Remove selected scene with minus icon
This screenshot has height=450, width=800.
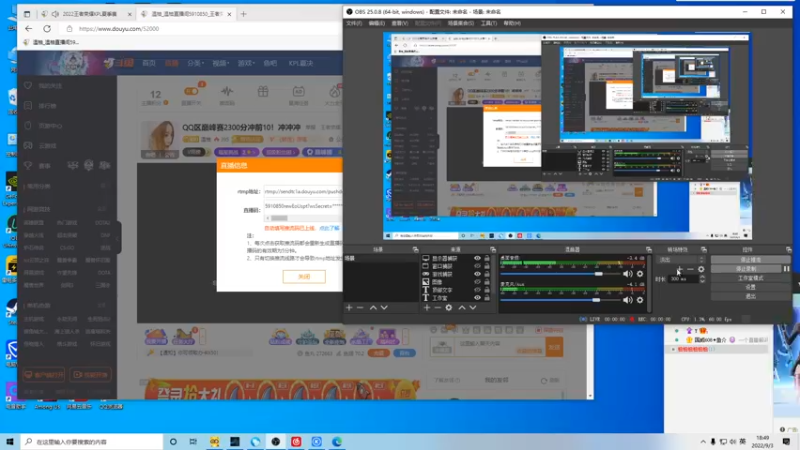360,308
